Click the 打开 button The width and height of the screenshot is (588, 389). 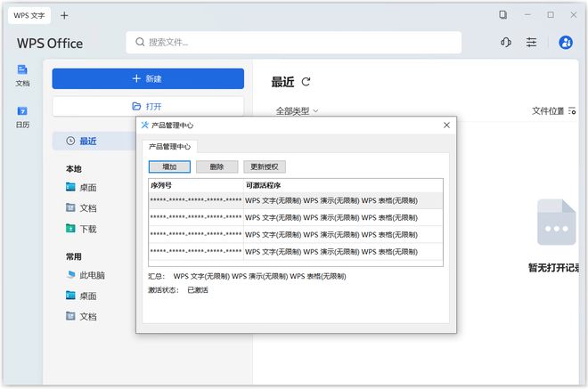(x=148, y=107)
